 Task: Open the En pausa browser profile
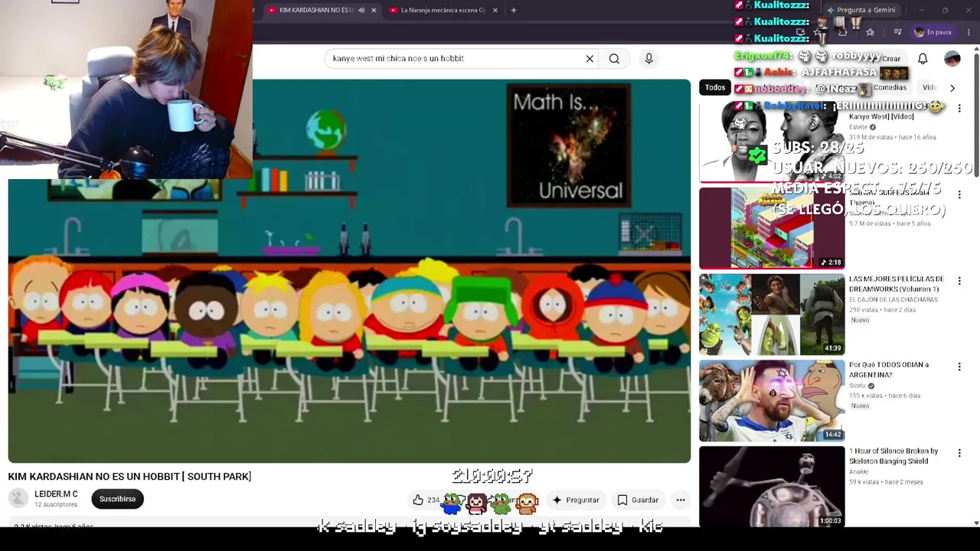933,32
